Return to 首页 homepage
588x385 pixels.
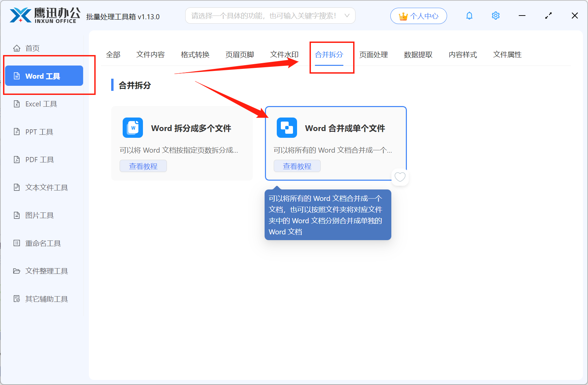pyautogui.click(x=32, y=48)
